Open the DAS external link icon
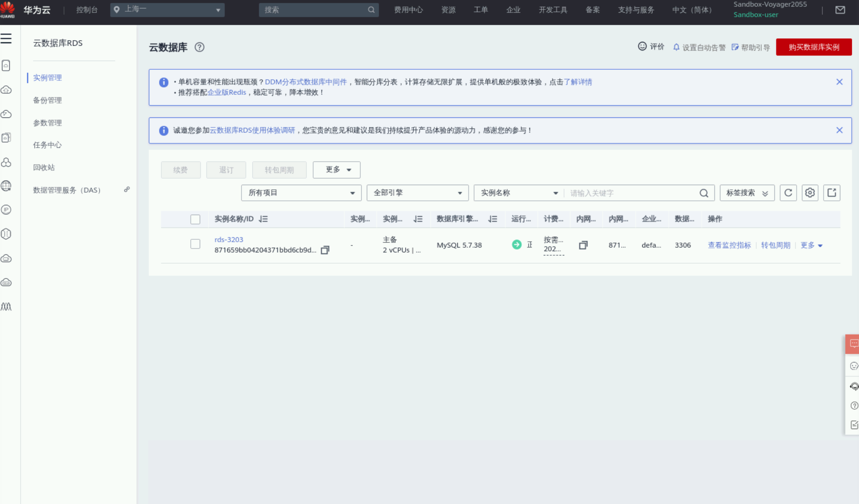This screenshot has height=504, width=859. pos(127,190)
